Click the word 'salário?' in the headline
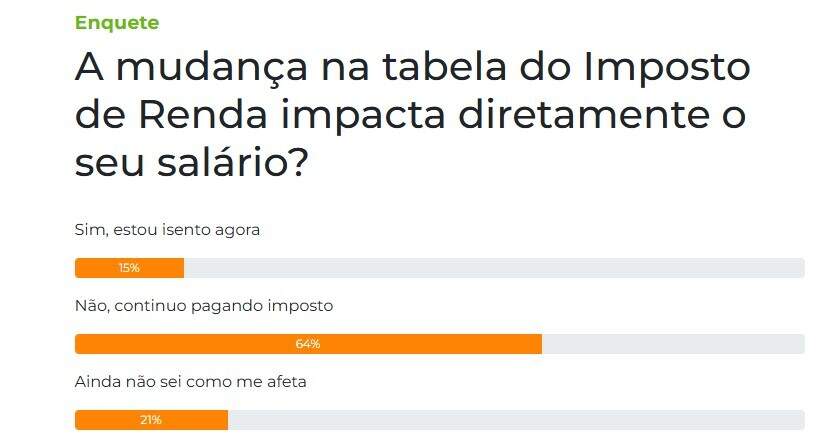 tap(232, 162)
